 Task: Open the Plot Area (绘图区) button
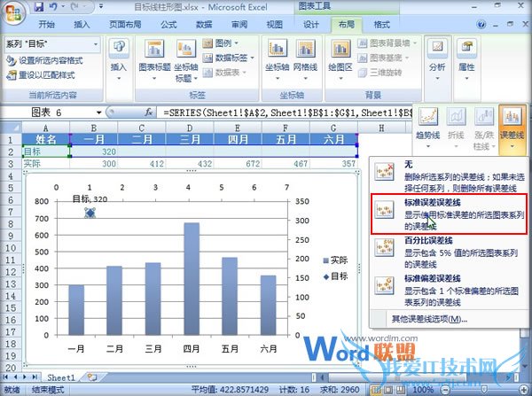click(x=340, y=60)
